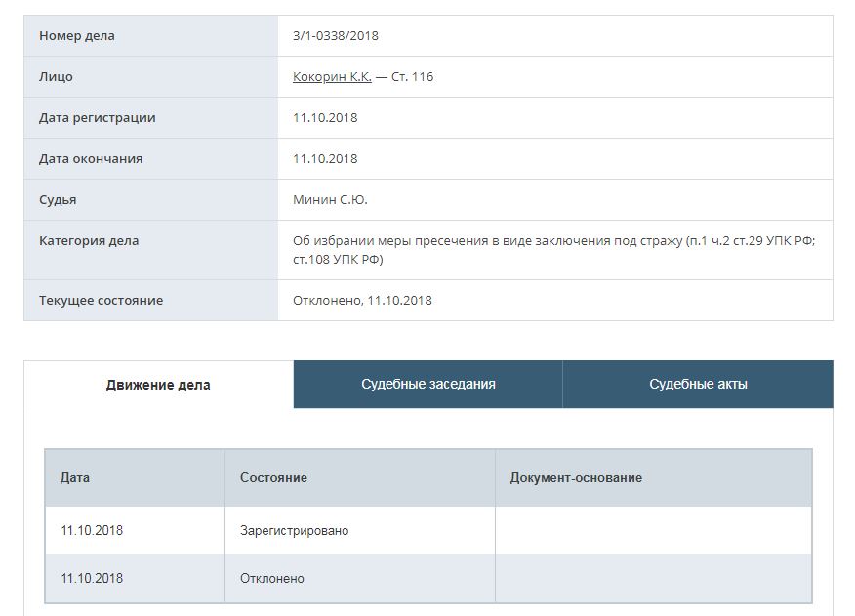Open the Судебные акты tab
The height and width of the screenshot is (616, 855).
coord(698,385)
